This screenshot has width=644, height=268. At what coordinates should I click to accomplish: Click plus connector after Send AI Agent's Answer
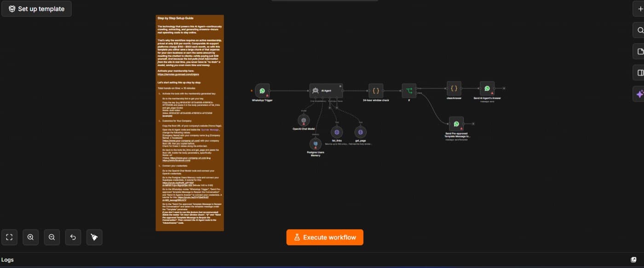tap(504, 88)
